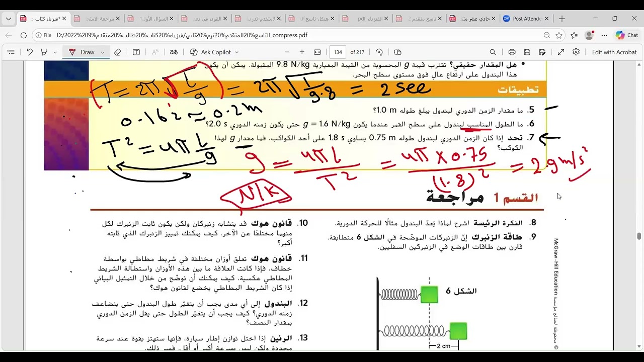Viewport: 644px width, 362px height.
Task: Click the address bar zoom icon
Action: (546, 35)
